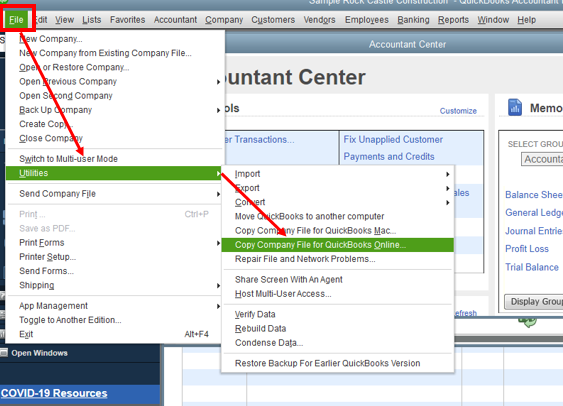Screen dimensions: 563x406
Task: Select Rebuild Data menu entry
Action: (x=260, y=329)
